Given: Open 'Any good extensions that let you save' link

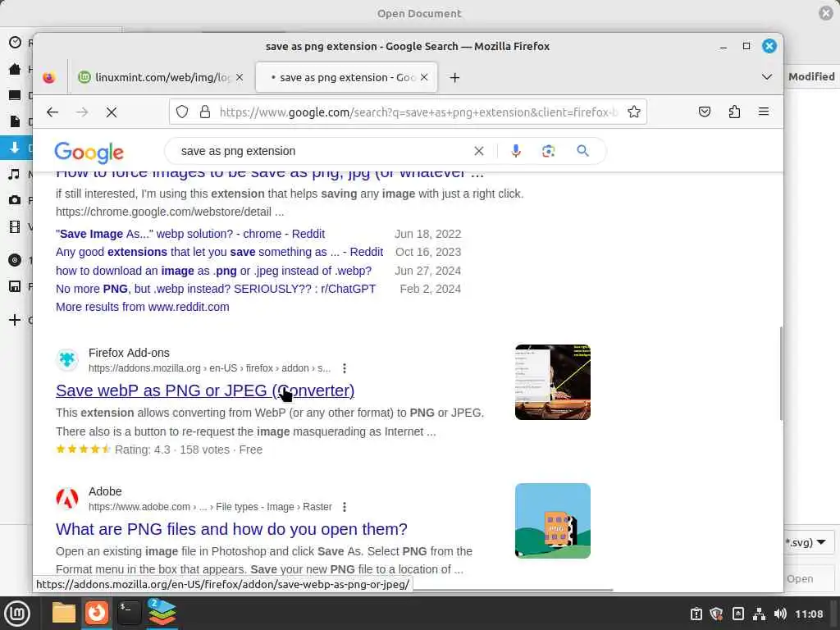Looking at the screenshot, I should (219, 253).
